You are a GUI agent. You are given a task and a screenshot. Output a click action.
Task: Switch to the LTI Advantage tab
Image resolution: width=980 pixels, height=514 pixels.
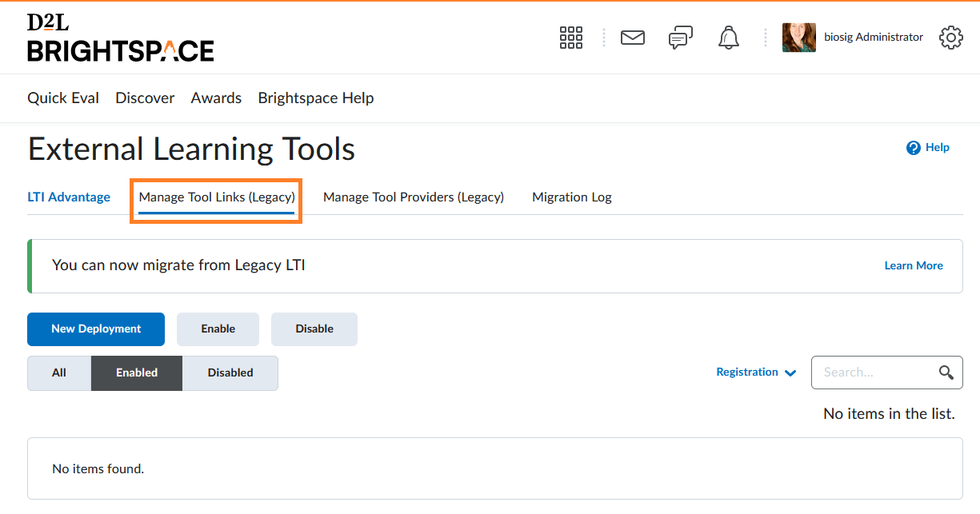point(69,197)
